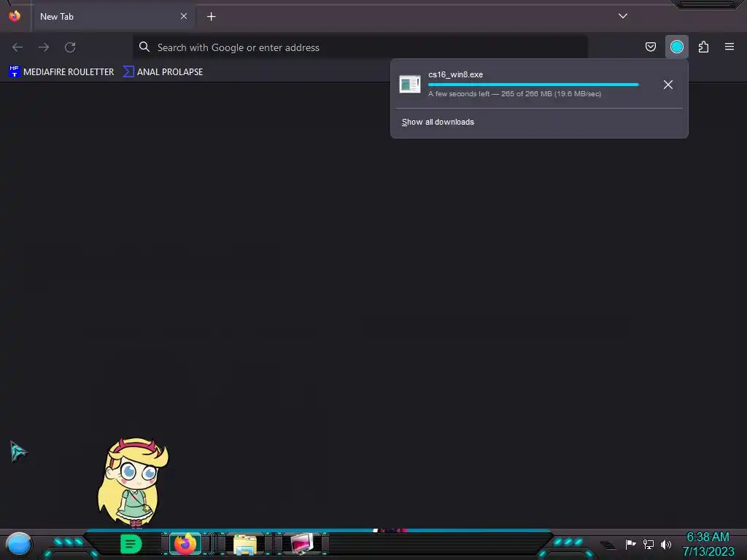The width and height of the screenshot is (747, 560).
Task: Click the search magnifier icon in address bar
Action: point(144,47)
